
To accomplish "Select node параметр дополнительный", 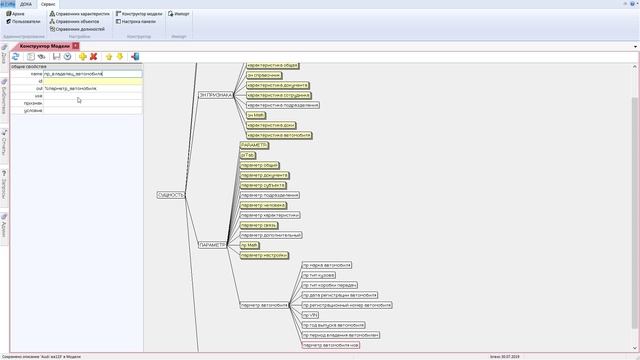I will [x=271, y=235].
